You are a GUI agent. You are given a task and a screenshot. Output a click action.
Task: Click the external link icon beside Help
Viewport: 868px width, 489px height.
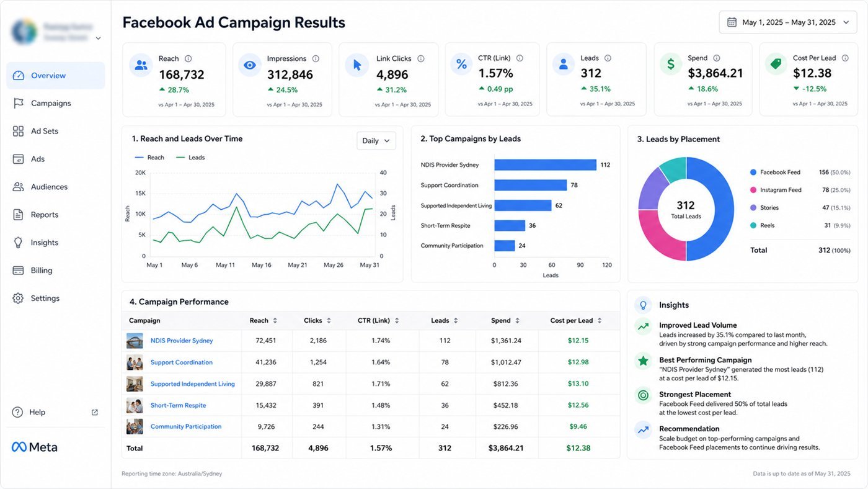pyautogui.click(x=95, y=412)
